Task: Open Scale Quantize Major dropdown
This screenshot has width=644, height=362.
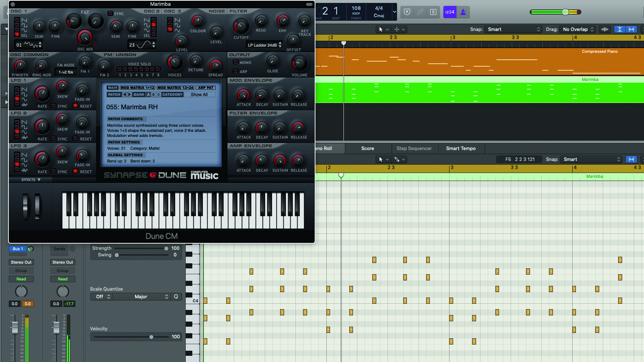Action: [142, 297]
